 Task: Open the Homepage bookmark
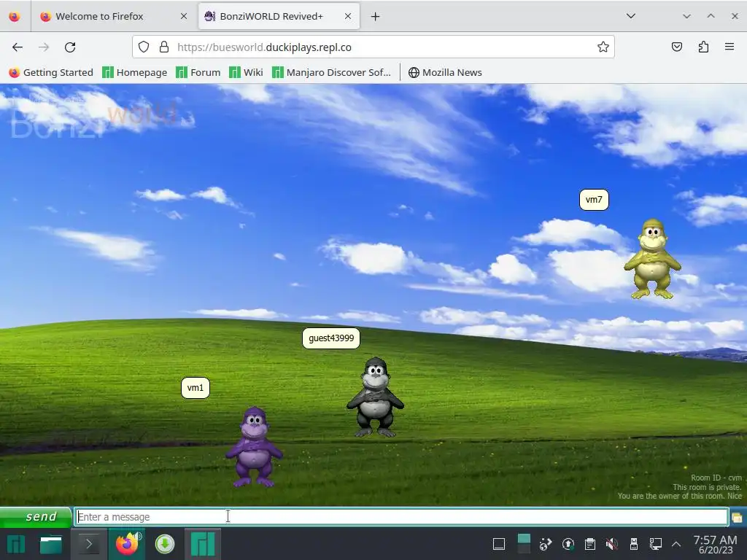(135, 72)
